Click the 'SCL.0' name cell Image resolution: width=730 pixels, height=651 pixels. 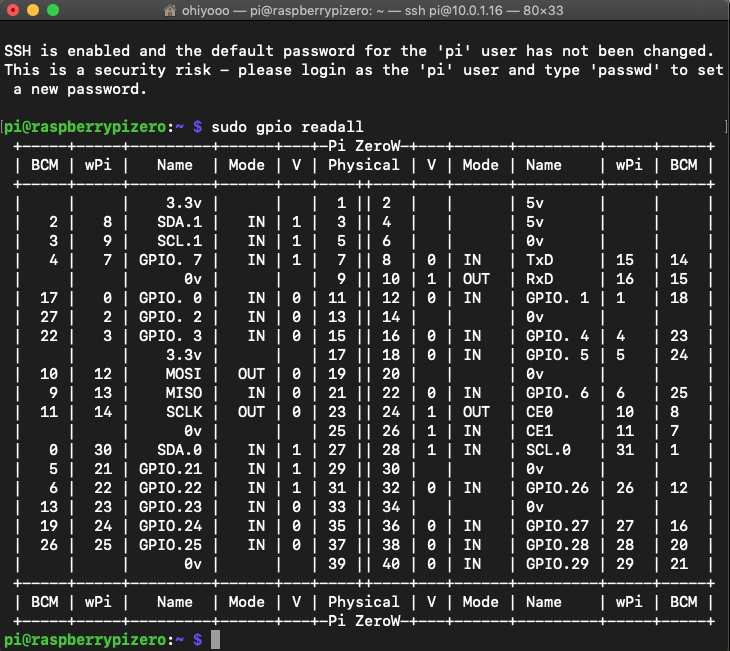(548, 450)
